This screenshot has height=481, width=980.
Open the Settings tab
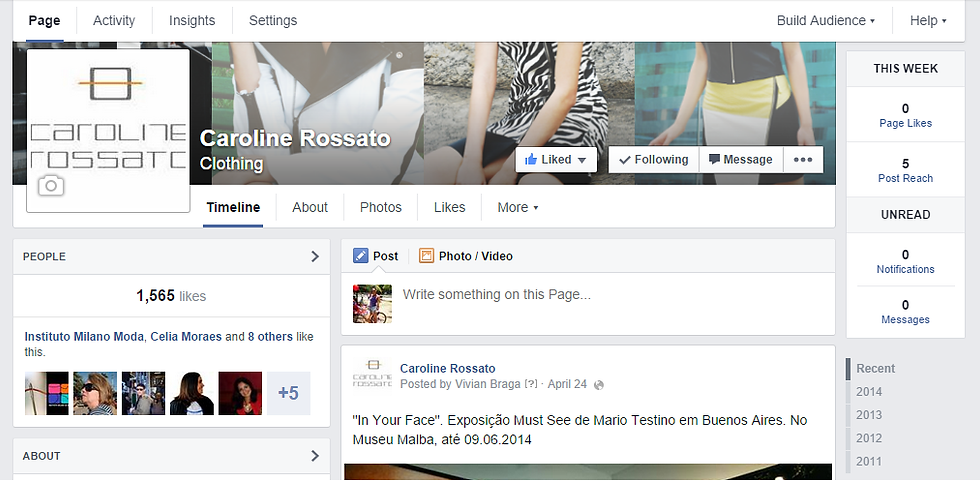click(x=273, y=21)
